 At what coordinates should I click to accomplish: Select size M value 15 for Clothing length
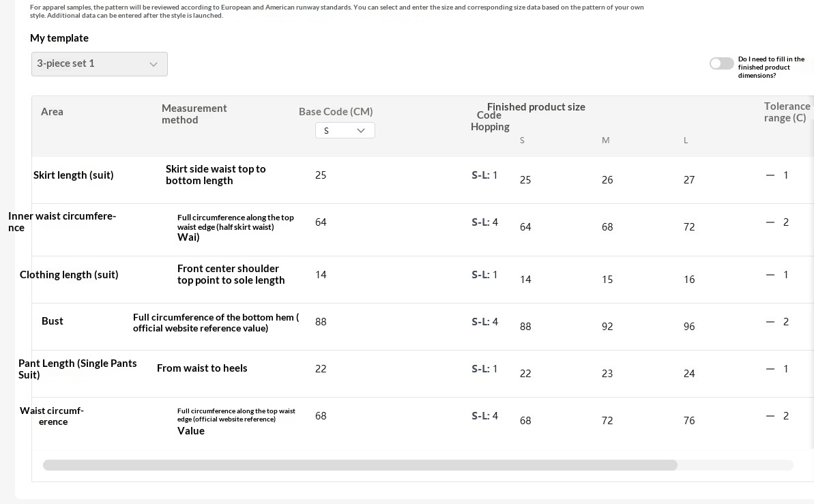tap(607, 280)
